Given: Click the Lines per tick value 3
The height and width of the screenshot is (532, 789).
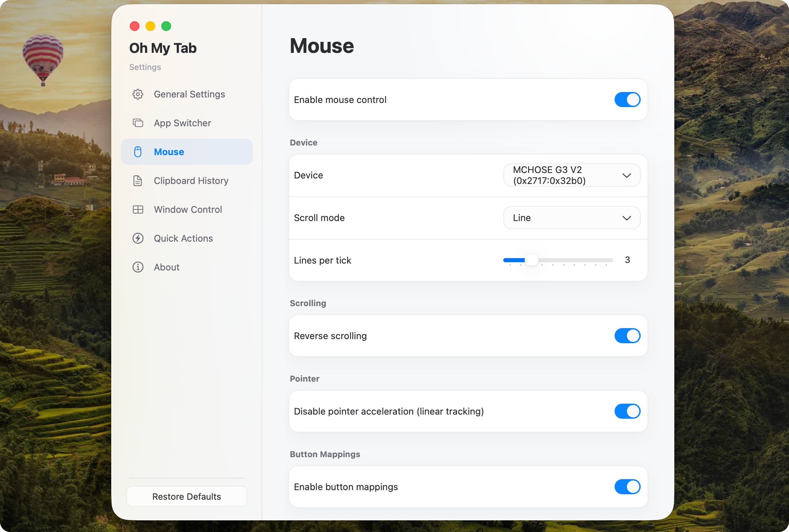Looking at the screenshot, I should point(627,260).
